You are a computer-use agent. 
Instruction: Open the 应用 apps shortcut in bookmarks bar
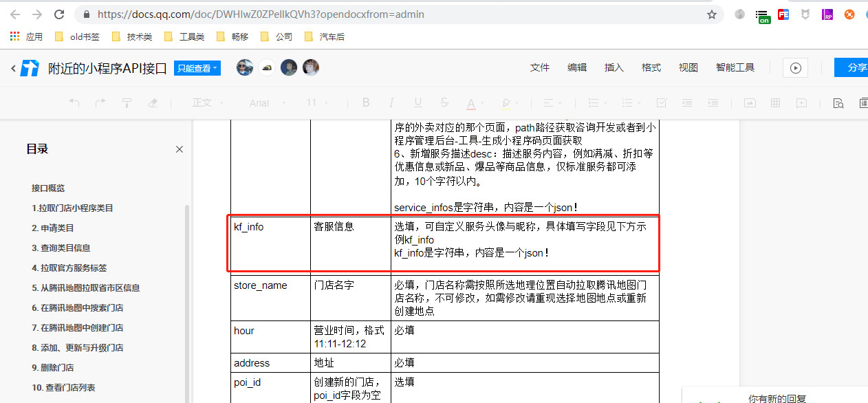tap(27, 36)
